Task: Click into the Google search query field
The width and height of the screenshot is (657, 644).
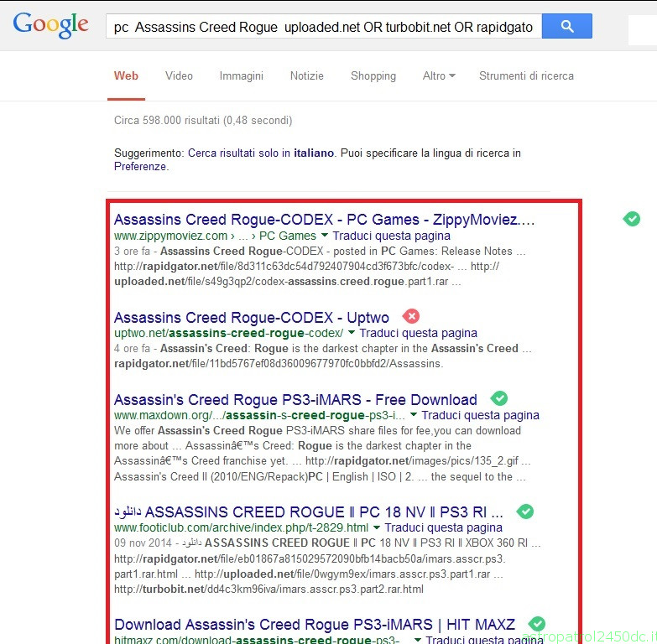Action: (x=324, y=27)
